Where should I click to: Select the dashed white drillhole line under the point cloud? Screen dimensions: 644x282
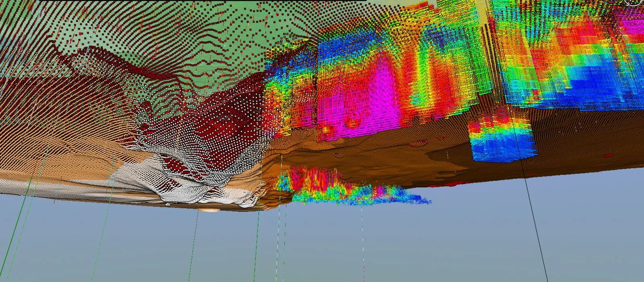click(x=362, y=234)
